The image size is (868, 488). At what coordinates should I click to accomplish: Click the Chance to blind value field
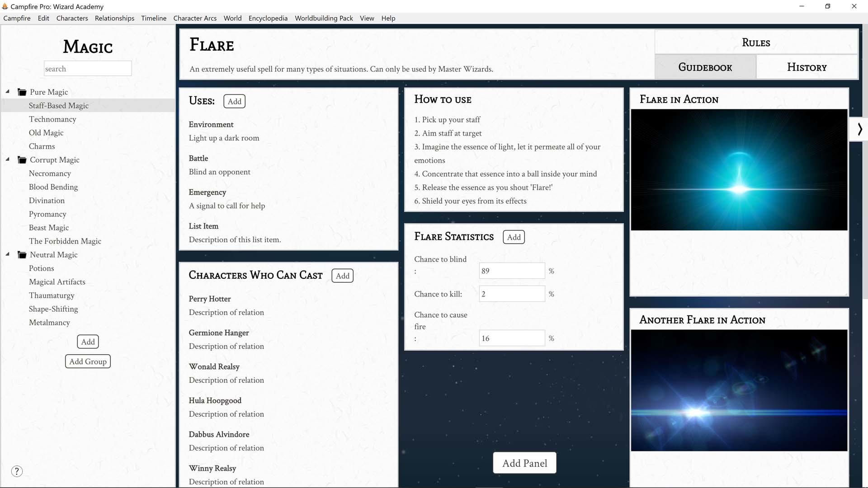coord(511,271)
